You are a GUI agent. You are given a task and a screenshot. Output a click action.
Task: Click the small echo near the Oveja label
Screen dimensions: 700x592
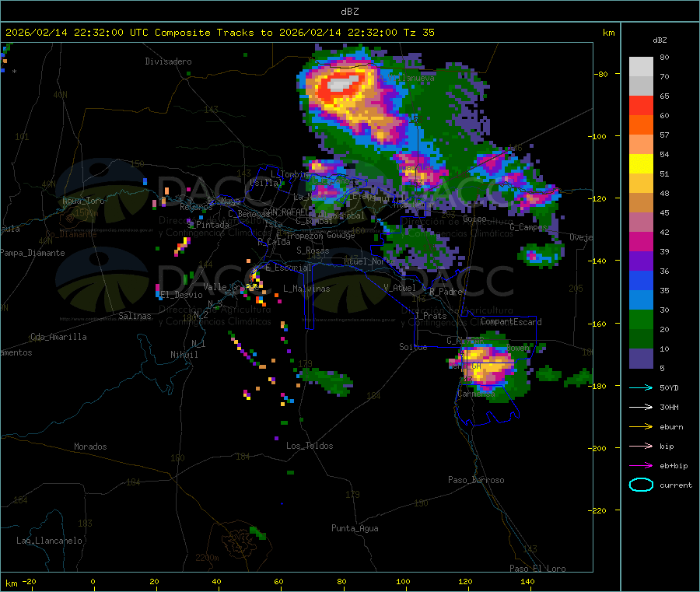(x=541, y=255)
